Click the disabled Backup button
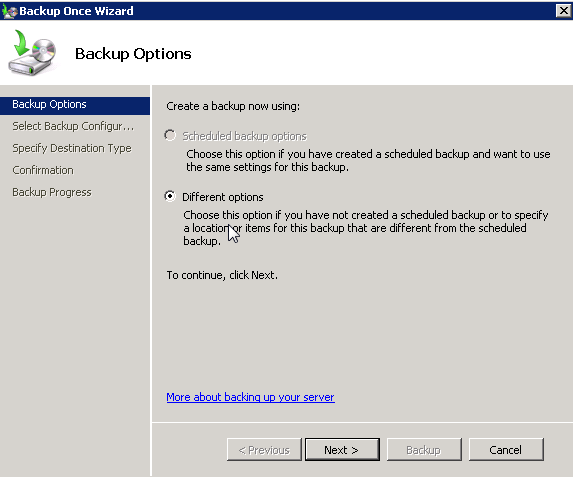 click(x=424, y=450)
